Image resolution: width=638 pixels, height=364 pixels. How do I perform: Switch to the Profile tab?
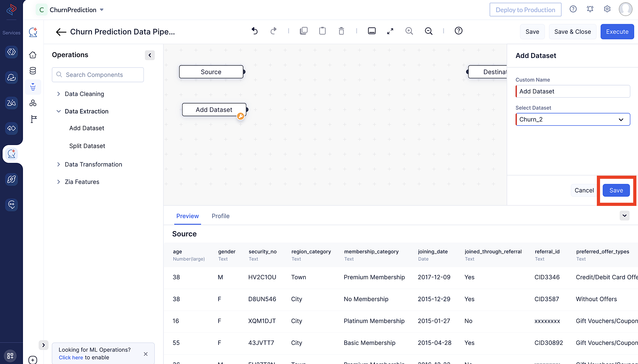pyautogui.click(x=220, y=215)
